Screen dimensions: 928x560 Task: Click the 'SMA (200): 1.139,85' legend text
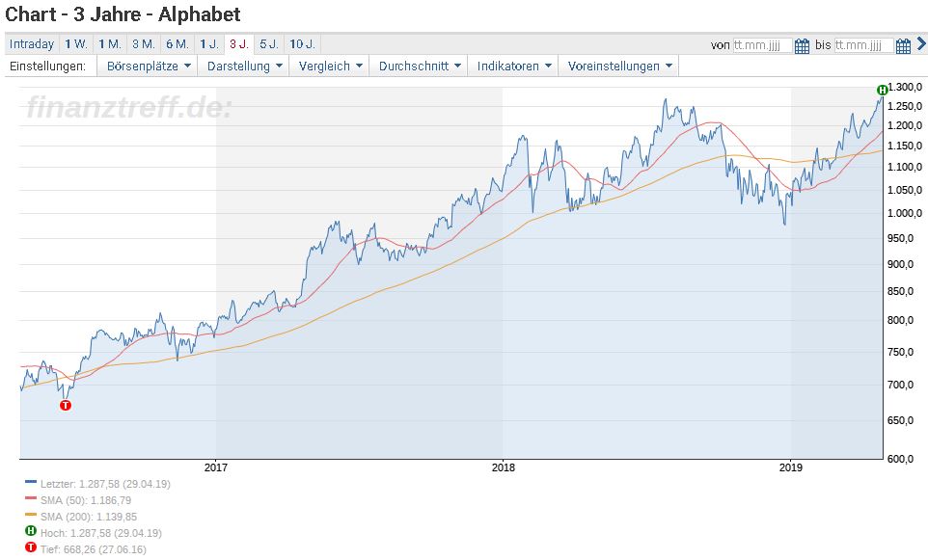point(89,517)
